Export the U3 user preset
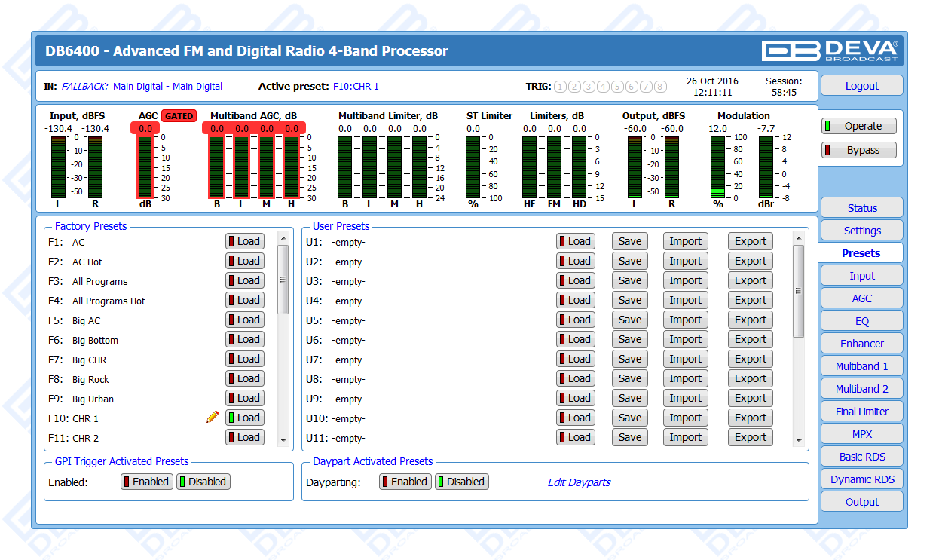Screen dimensions: 939x560 [750, 280]
